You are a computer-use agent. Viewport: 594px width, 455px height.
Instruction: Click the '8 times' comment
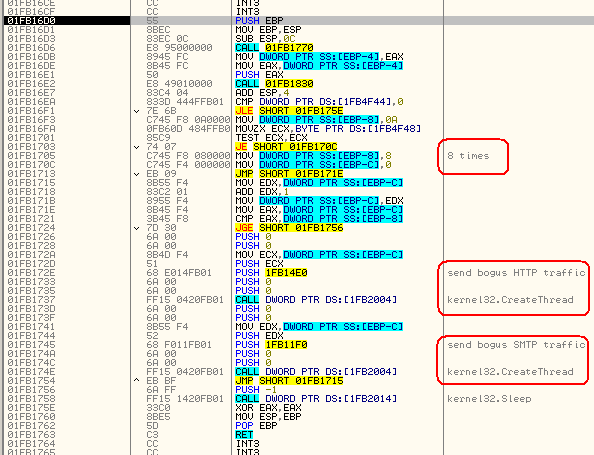tap(468, 156)
